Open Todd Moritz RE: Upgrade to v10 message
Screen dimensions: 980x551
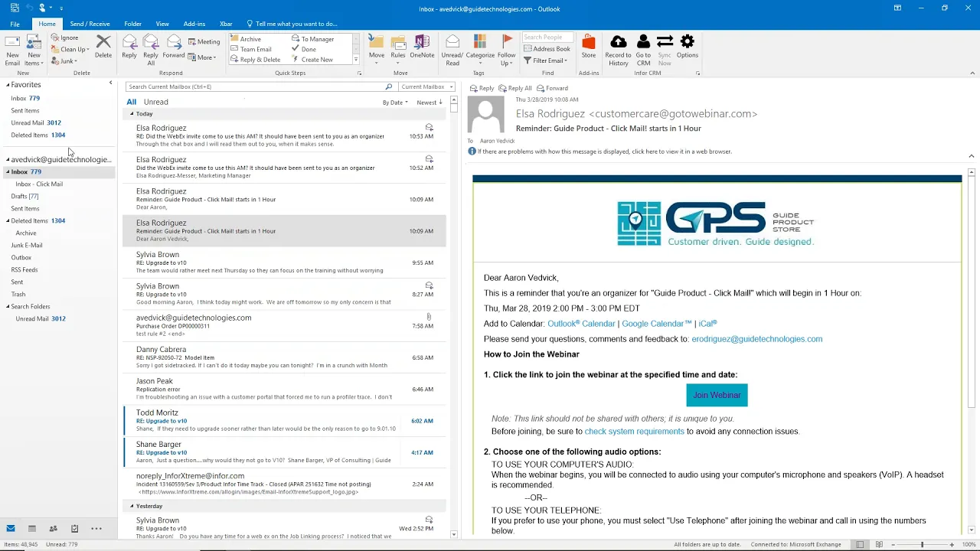pyautogui.click(x=284, y=421)
